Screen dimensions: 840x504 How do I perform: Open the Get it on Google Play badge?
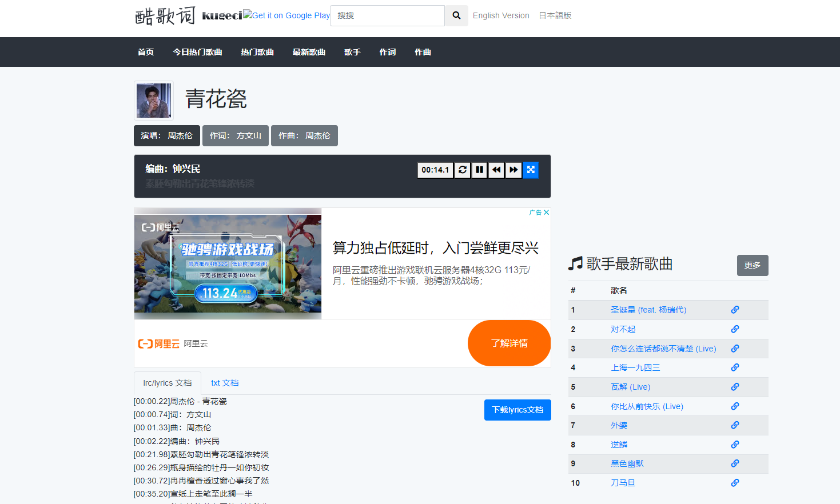pos(286,15)
